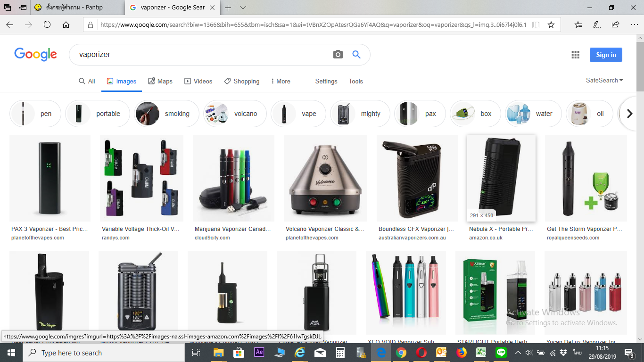
Task: Open Nebula X Portable image result
Action: point(501,178)
